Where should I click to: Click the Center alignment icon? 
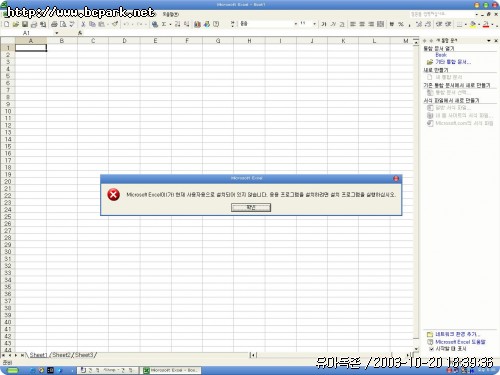pos(362,24)
